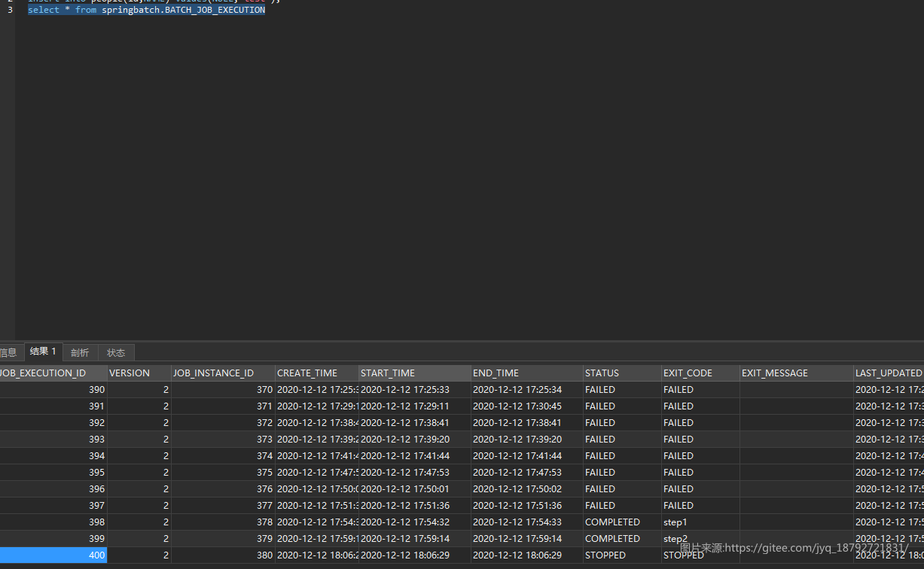Click the select query on line 3

(x=146, y=10)
